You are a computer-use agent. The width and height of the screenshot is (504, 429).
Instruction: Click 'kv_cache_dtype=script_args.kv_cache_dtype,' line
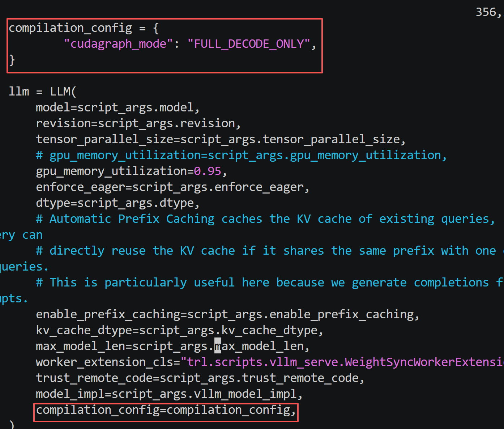pyautogui.click(x=179, y=330)
